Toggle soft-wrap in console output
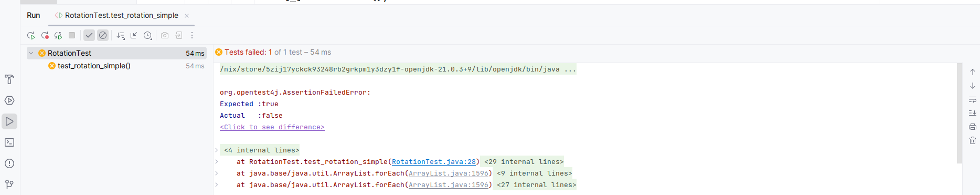 (972, 99)
